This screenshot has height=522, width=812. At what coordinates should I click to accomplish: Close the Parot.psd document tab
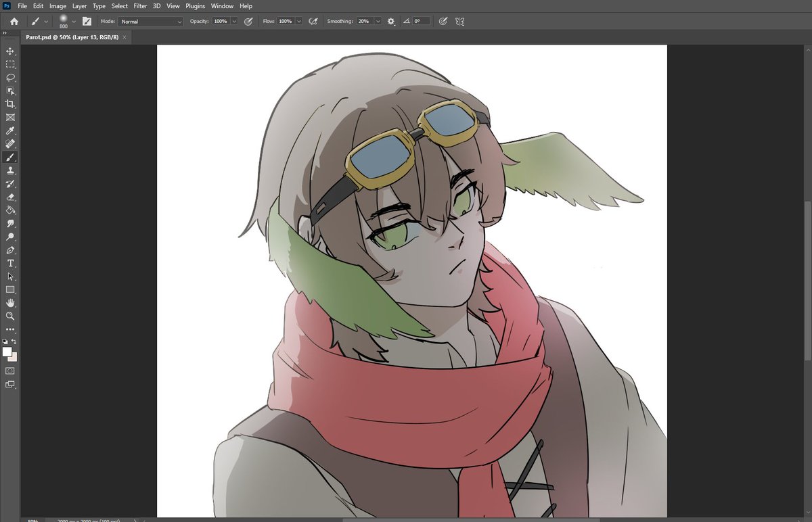point(125,37)
